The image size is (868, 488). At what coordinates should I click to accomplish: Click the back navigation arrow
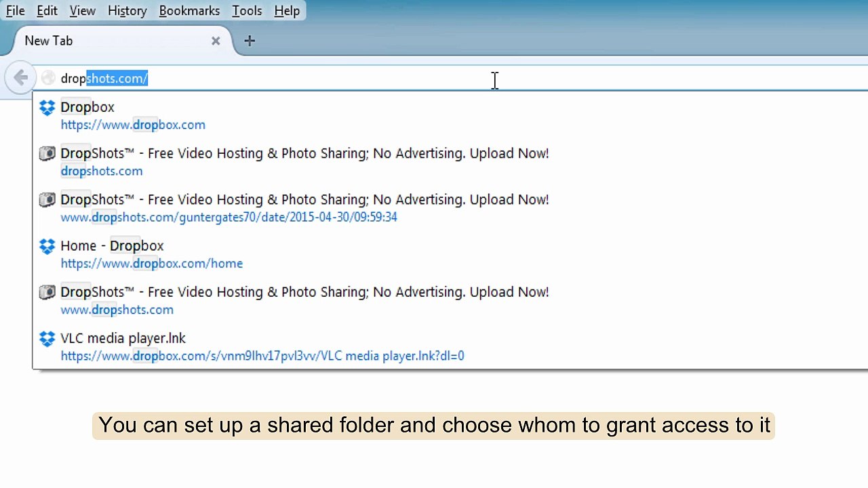pos(20,78)
